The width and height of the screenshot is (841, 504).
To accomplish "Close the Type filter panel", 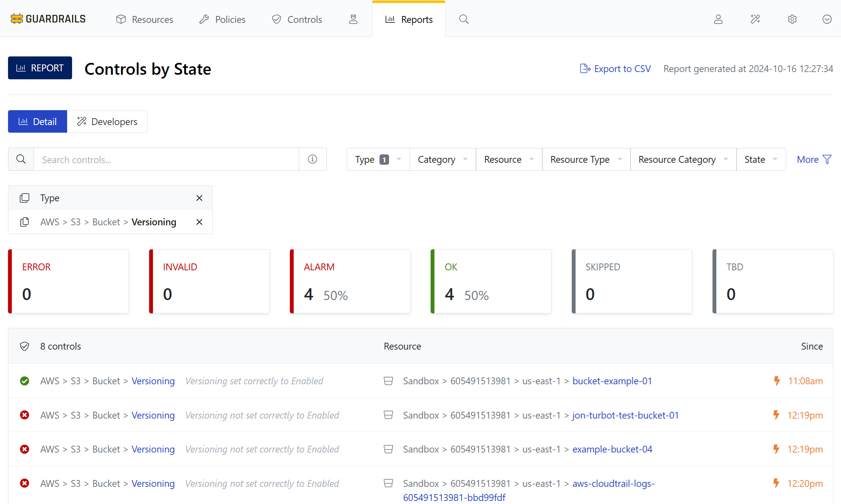I will tap(199, 198).
